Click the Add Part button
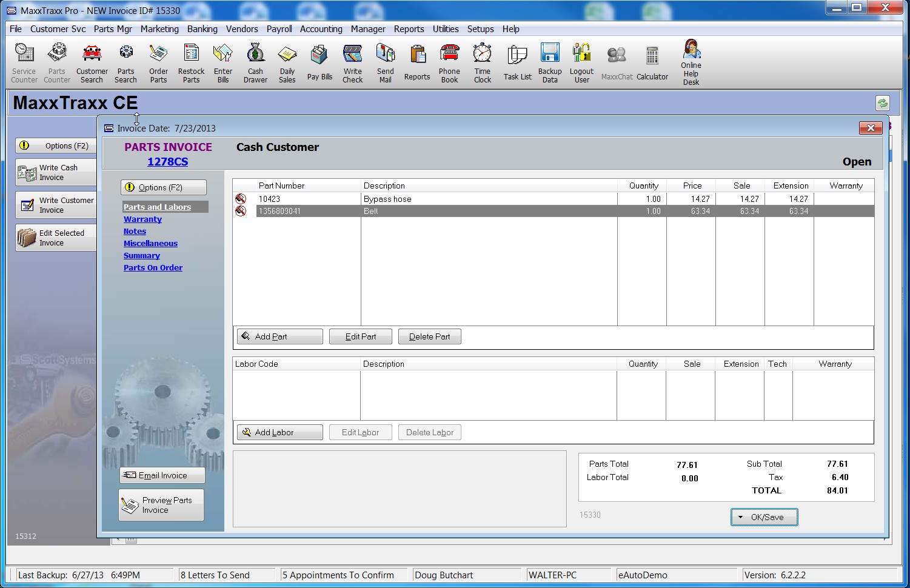 280,336
